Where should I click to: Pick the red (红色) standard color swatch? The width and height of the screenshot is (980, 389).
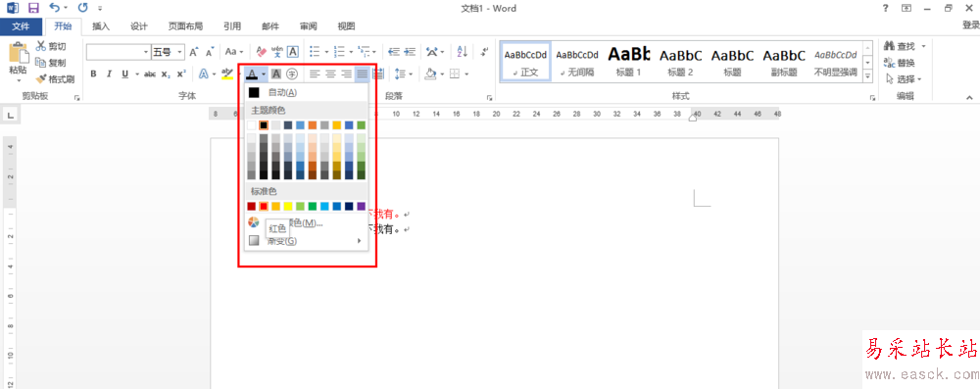coord(264,207)
